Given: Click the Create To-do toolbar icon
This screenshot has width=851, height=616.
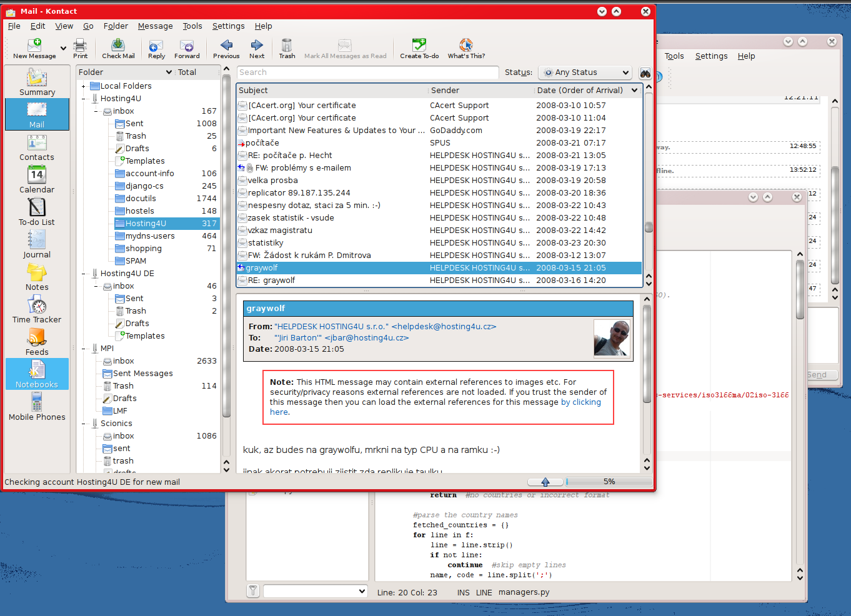Looking at the screenshot, I should coord(419,45).
